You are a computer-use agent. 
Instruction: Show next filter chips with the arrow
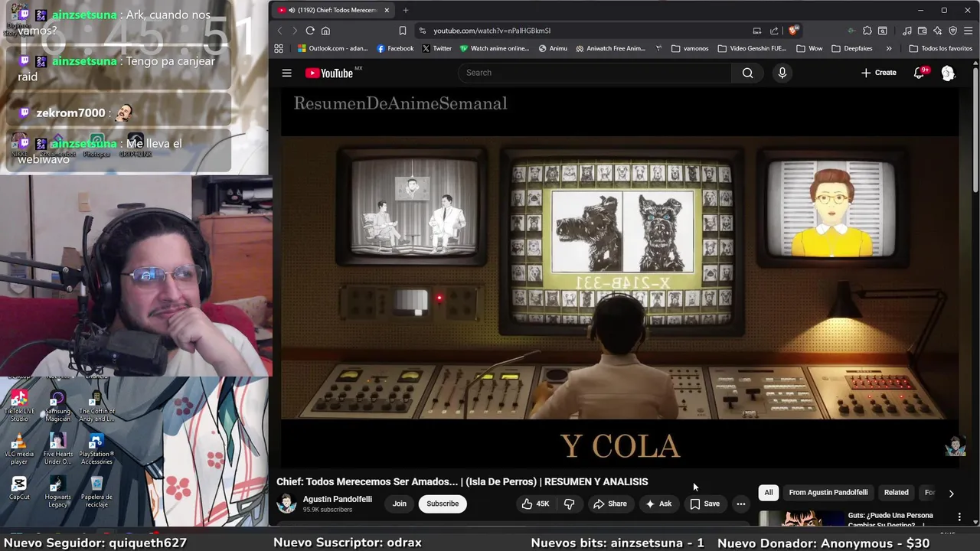point(951,493)
